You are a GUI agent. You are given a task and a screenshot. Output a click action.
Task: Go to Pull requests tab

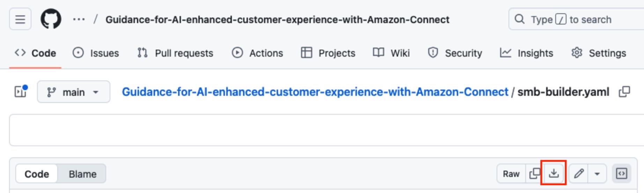(175, 53)
